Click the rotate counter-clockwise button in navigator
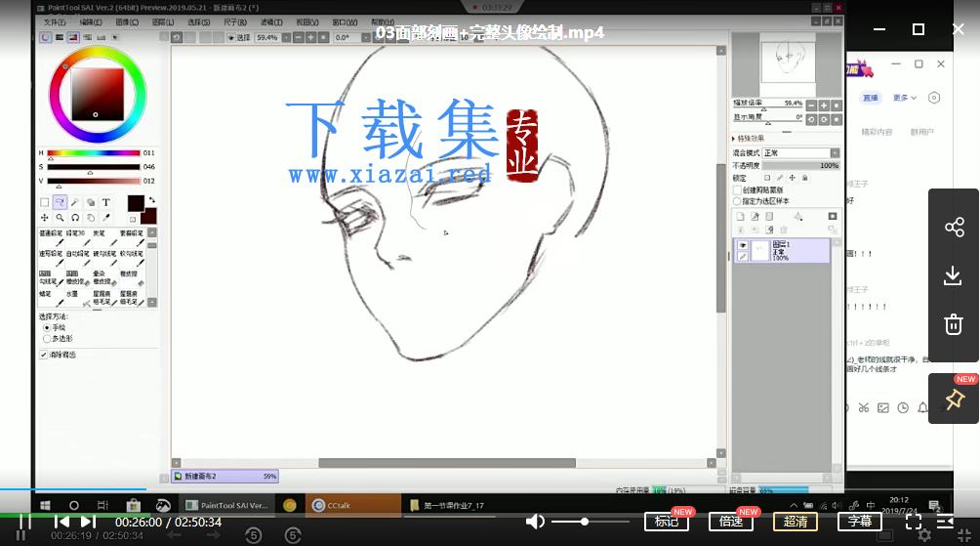This screenshot has height=546, width=980. pos(811,119)
